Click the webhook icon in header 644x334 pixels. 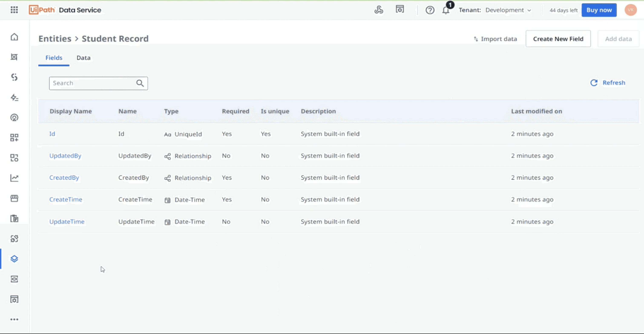378,10
